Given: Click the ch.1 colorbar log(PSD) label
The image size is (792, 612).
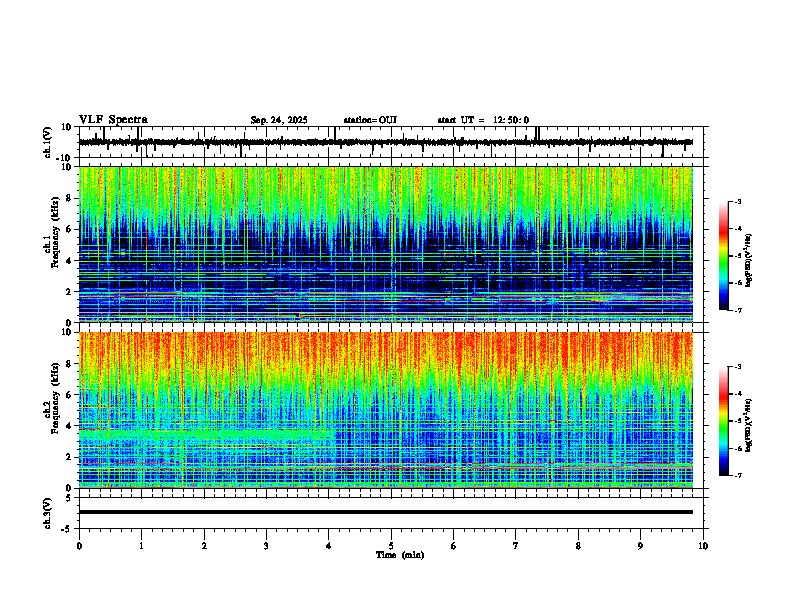Looking at the screenshot, I should click(x=749, y=260).
